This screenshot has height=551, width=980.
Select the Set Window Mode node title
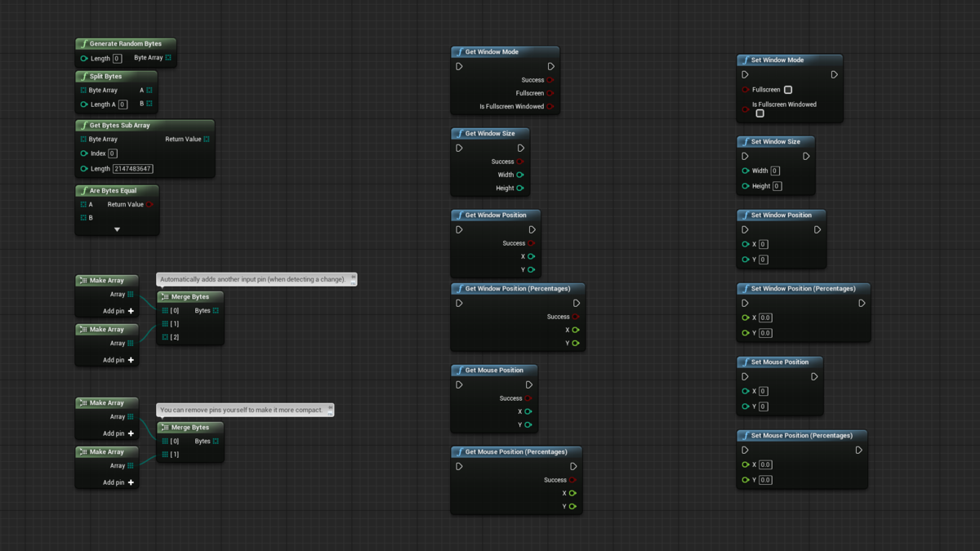777,60
